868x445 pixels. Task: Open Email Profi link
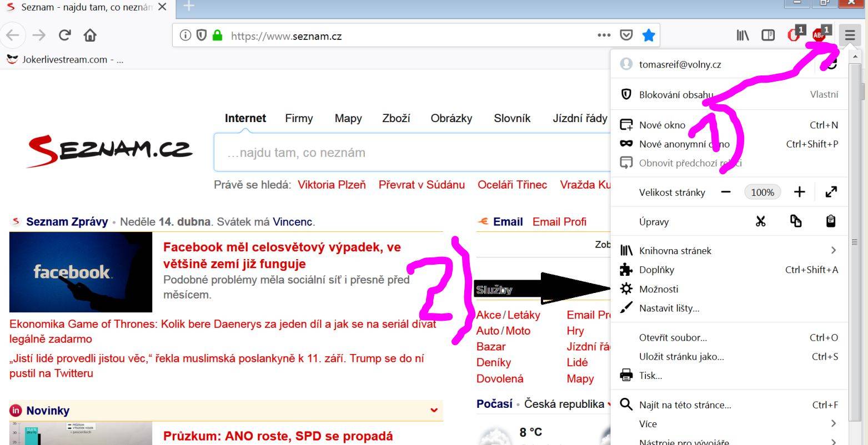tap(559, 222)
